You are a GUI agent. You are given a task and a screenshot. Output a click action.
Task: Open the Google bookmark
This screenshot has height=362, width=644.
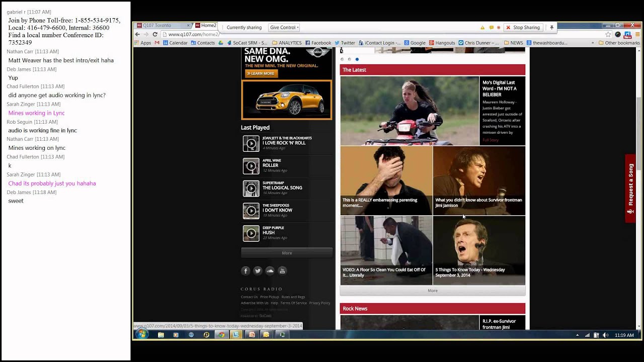415,43
